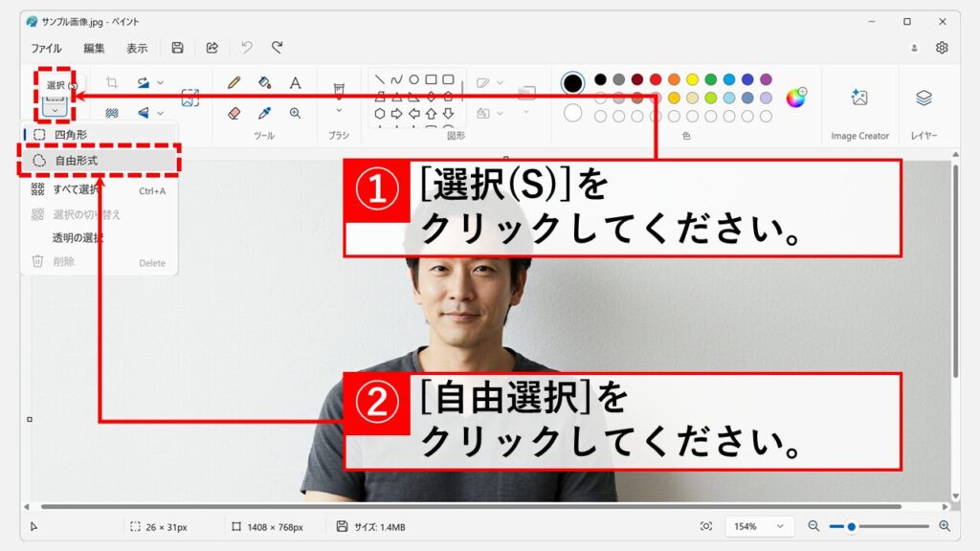Click the zoom in plus button

(x=944, y=526)
